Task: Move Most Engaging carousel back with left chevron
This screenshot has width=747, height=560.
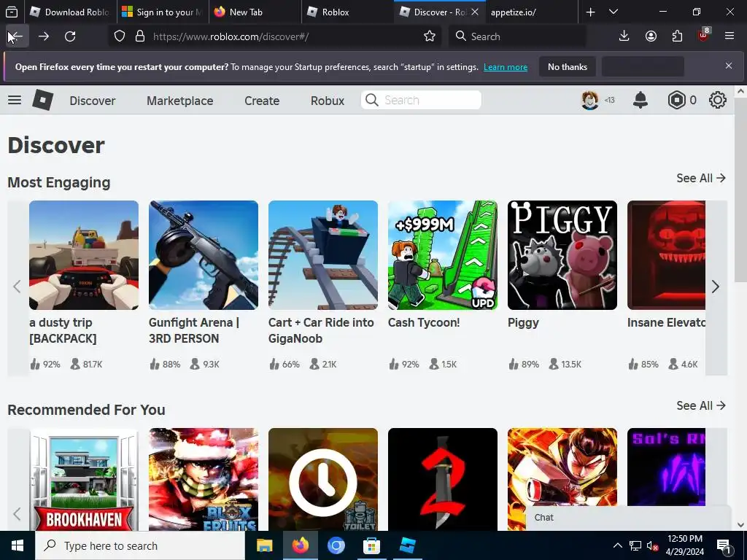Action: [x=18, y=287]
